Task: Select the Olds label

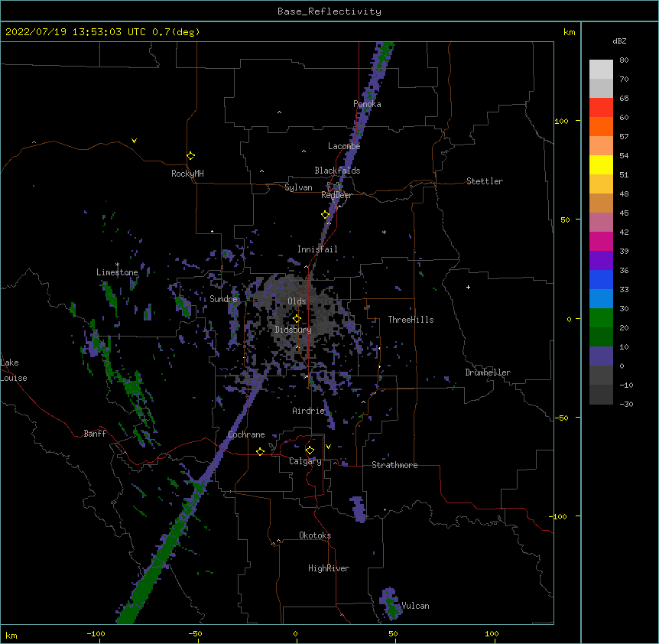Action: (x=297, y=301)
